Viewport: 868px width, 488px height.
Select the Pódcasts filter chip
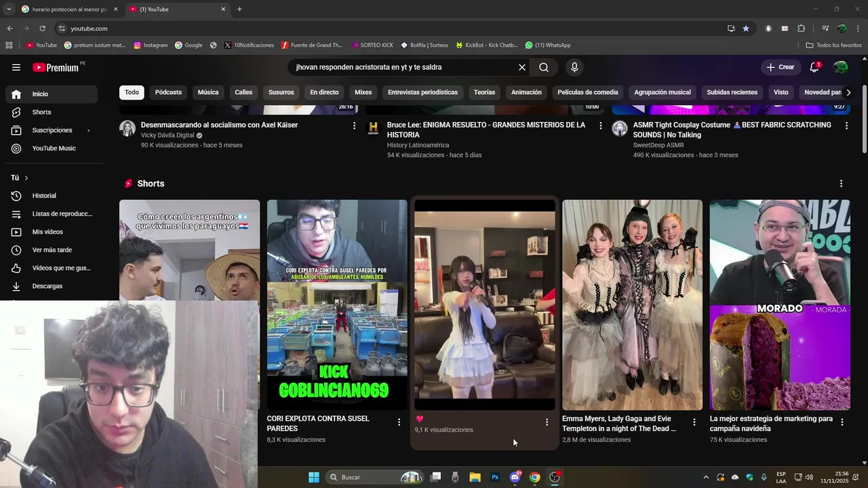[168, 92]
